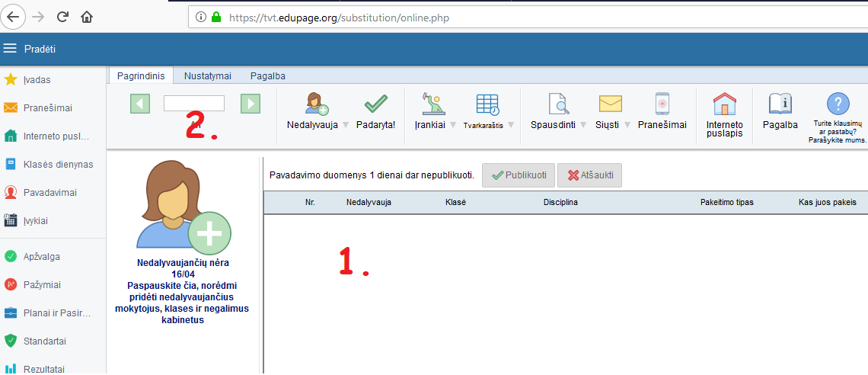The height and width of the screenshot is (375, 868).
Task: Click the browser forward arrow
Action: (x=38, y=18)
